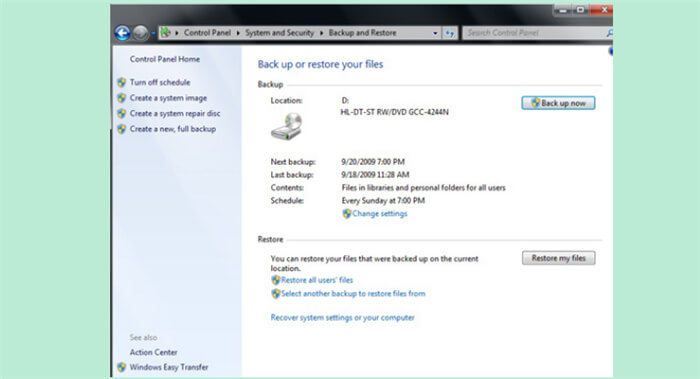This screenshot has width=700, height=379.
Task: Open Create a system repair disc
Action: (175, 113)
